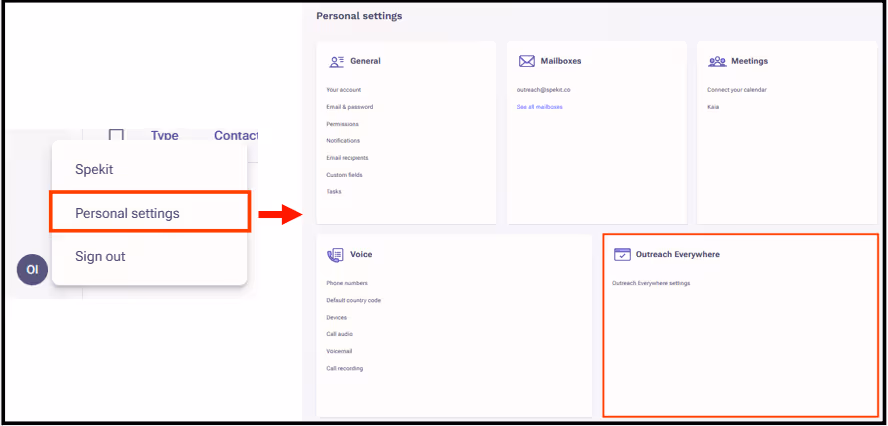Open Voicemail settings
The image size is (888, 426).
(x=339, y=351)
